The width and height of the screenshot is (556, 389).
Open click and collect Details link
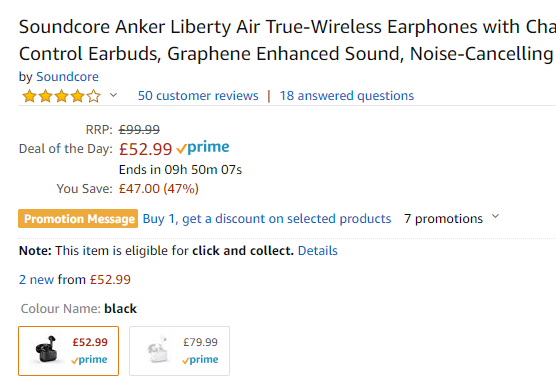tap(318, 251)
